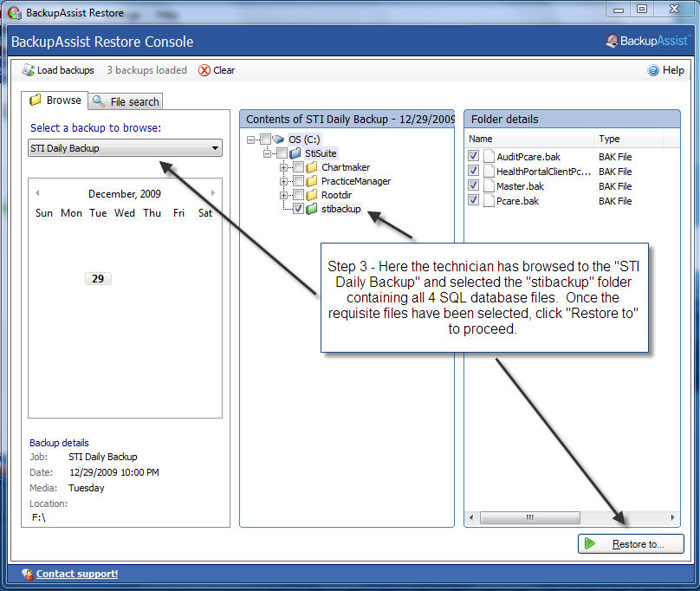This screenshot has height=591, width=700.
Task: Click the BackupAssist title bar app icon
Action: pyautogui.click(x=15, y=12)
